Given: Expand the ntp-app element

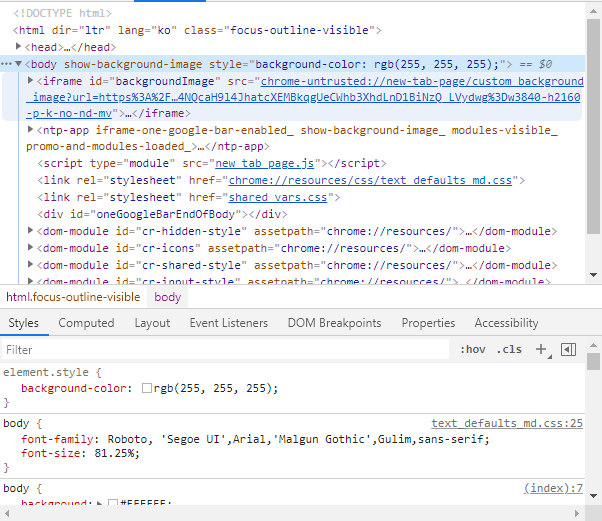Looking at the screenshot, I should click(x=30, y=129).
